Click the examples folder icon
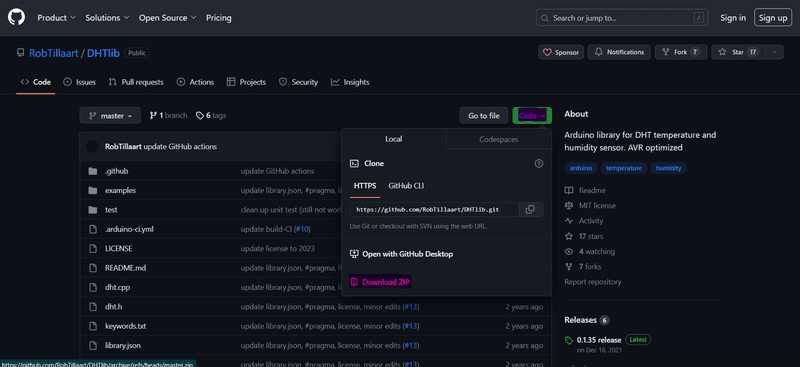Viewport: 800px width, 367px height. (x=93, y=190)
